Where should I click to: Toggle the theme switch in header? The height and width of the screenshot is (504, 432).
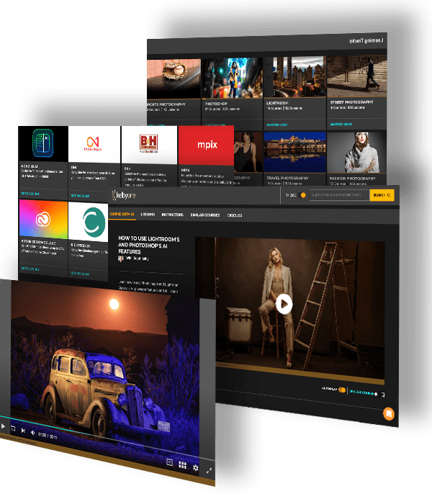pos(303,195)
